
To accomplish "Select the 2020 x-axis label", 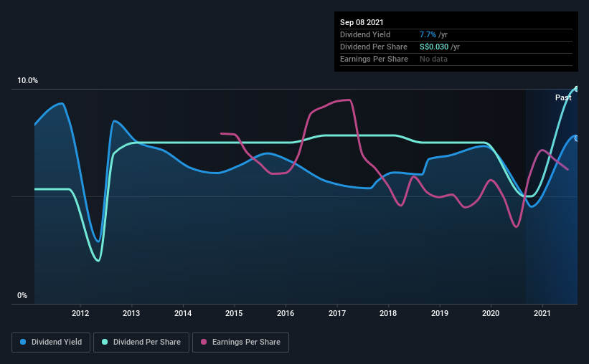I will pyautogui.click(x=491, y=313).
